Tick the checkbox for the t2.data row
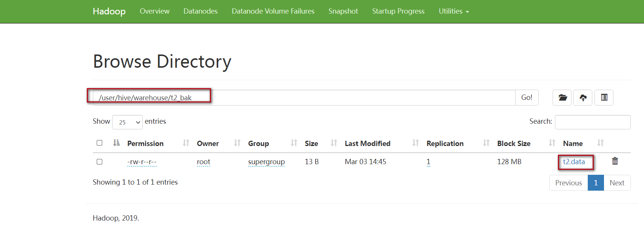The width and height of the screenshot is (644, 230). 100,162
